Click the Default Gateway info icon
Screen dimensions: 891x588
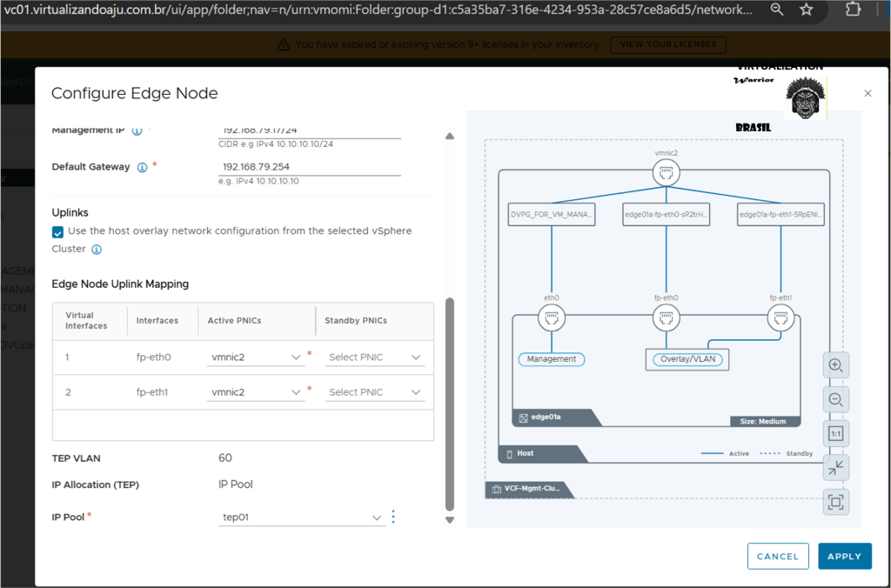[x=142, y=167]
